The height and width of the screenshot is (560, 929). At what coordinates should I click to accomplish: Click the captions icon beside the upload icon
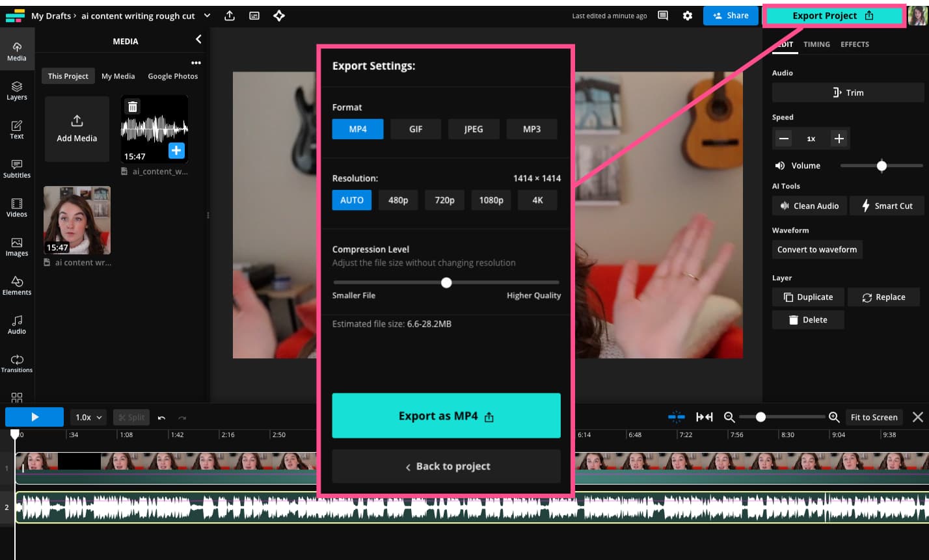coord(254,16)
